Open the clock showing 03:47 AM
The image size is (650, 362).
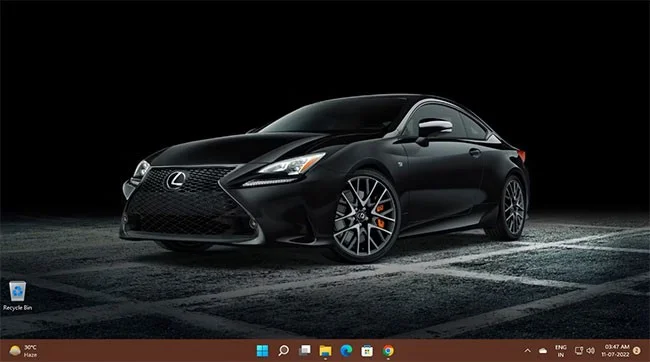tap(616, 351)
